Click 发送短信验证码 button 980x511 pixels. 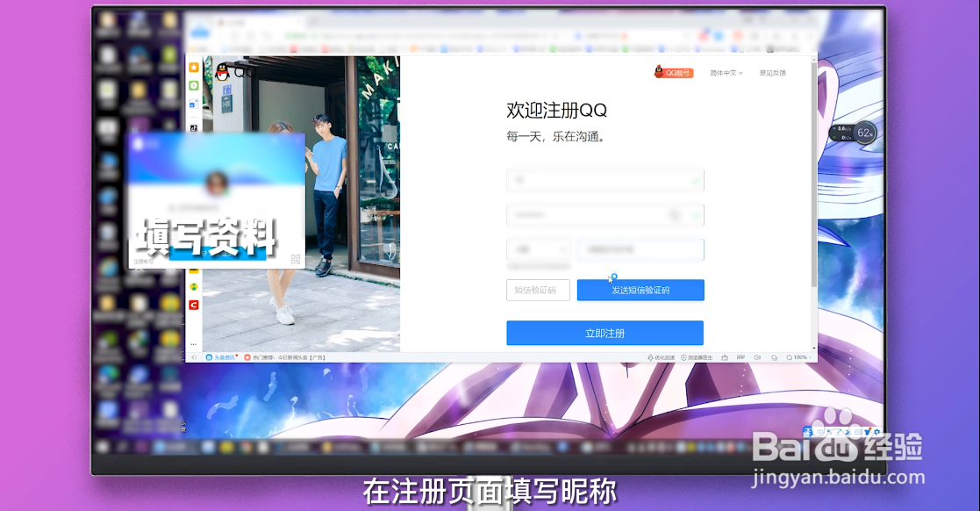coord(640,291)
